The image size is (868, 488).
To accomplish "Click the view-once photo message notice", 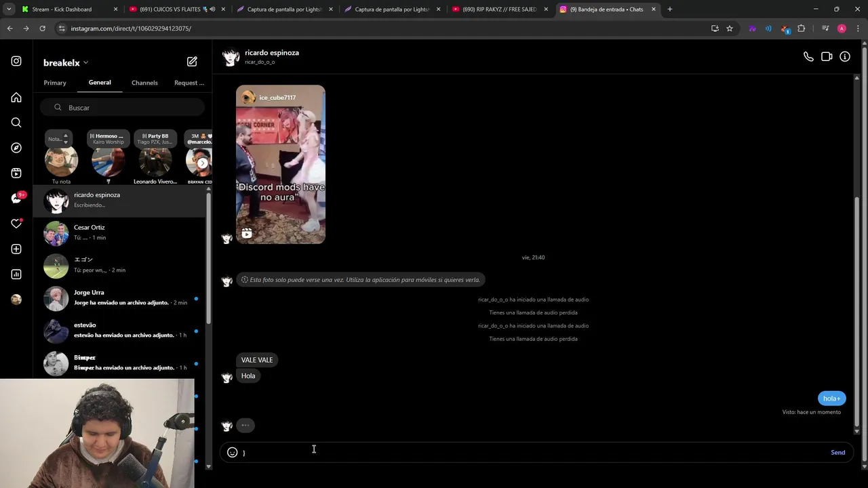I will 360,280.
